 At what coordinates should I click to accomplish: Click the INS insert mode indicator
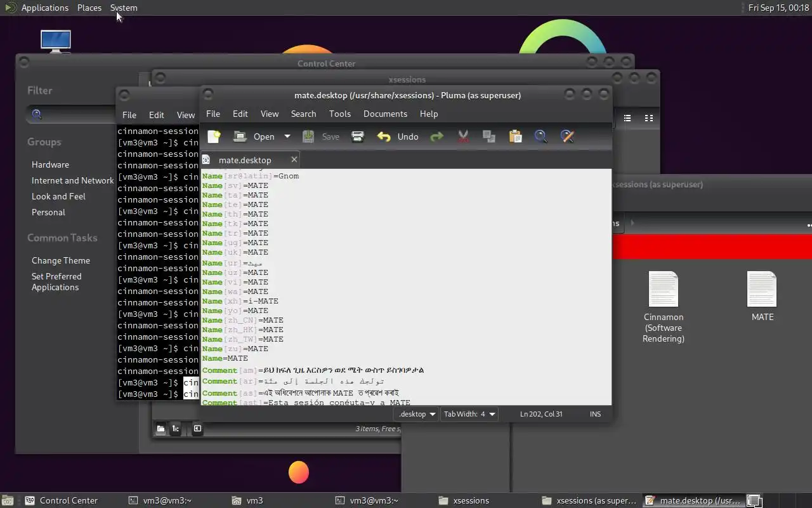pyautogui.click(x=595, y=414)
